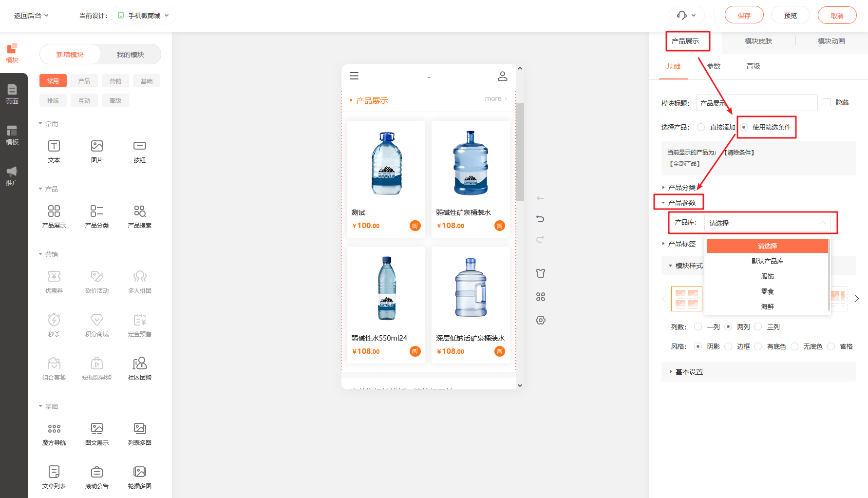Open the 产品库 select box
Image resolution: width=868 pixels, height=498 pixels.
coord(767,223)
